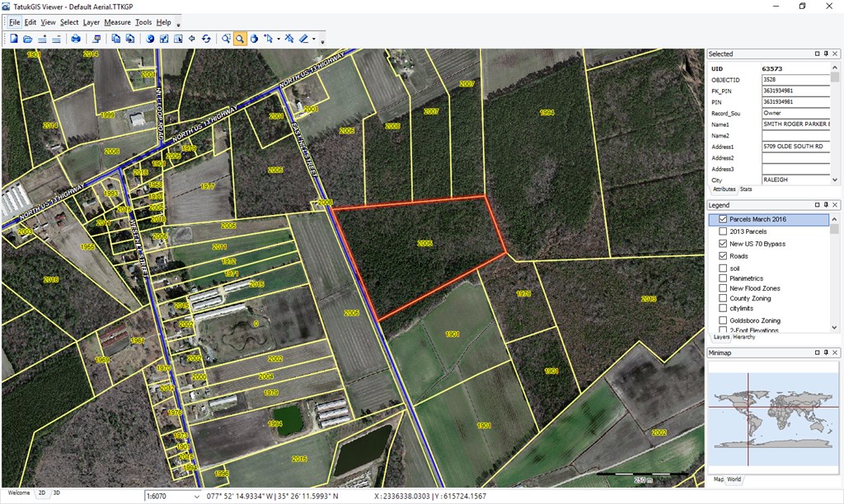Toggle the New US 70 Bypass layer

click(x=723, y=244)
